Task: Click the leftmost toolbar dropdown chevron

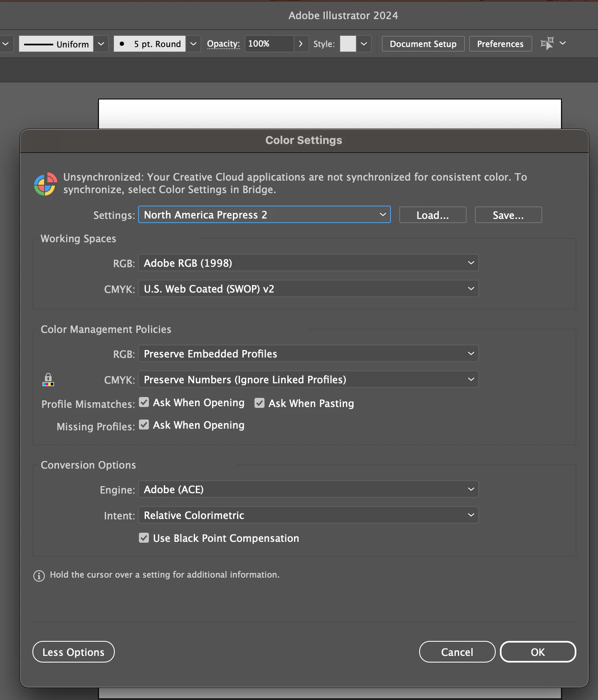Action: click(5, 44)
